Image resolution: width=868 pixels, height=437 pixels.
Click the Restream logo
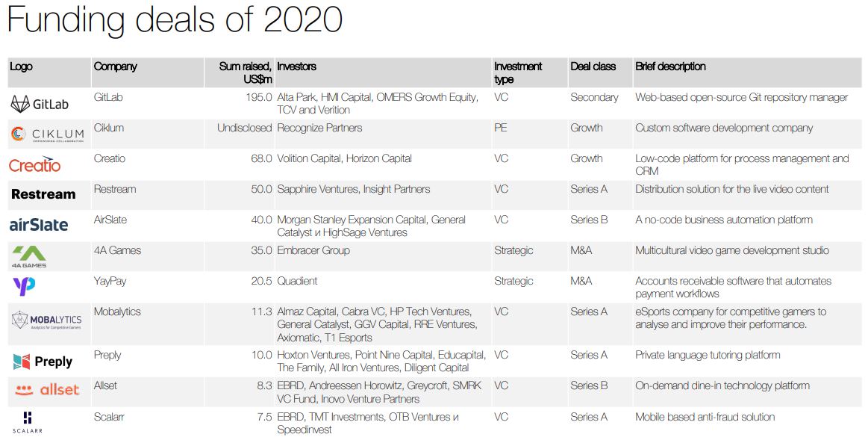pyautogui.click(x=43, y=194)
